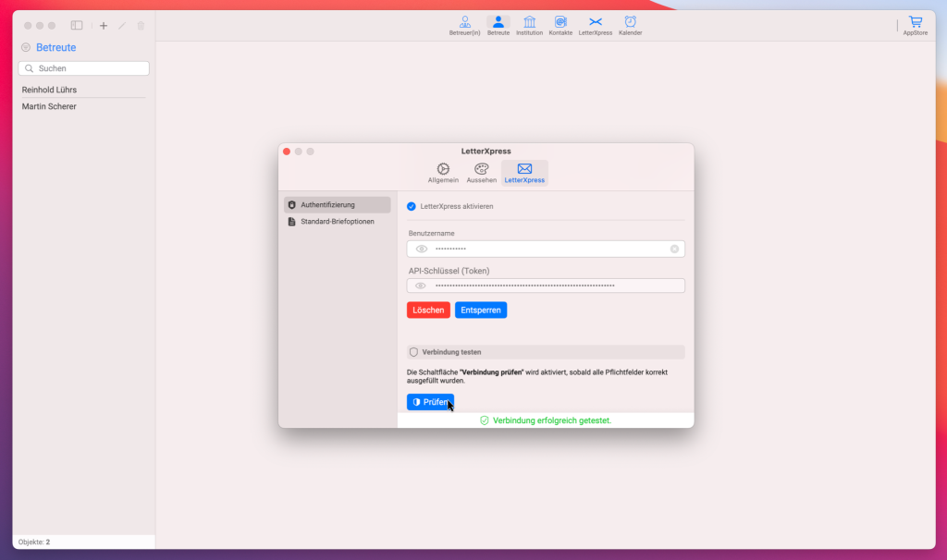The height and width of the screenshot is (560, 947).
Task: Switch to the Allgemein settings tab
Action: click(x=443, y=173)
